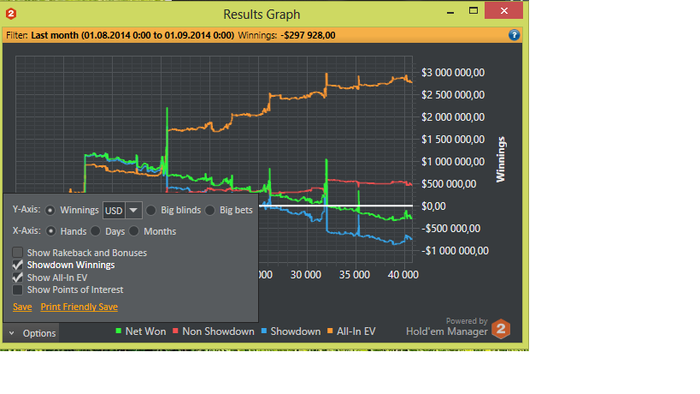
Task: Click the 30 000 hands axis label
Action: click(x=306, y=275)
